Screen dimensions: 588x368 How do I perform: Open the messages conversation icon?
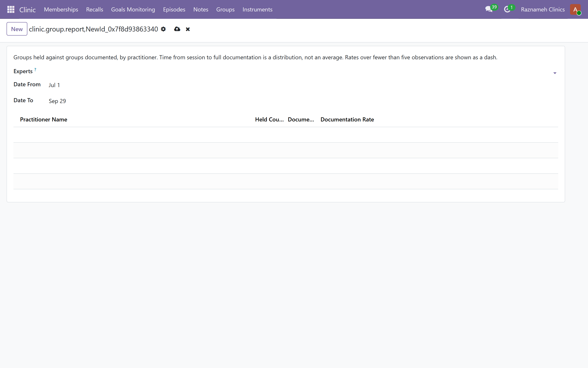489,9
